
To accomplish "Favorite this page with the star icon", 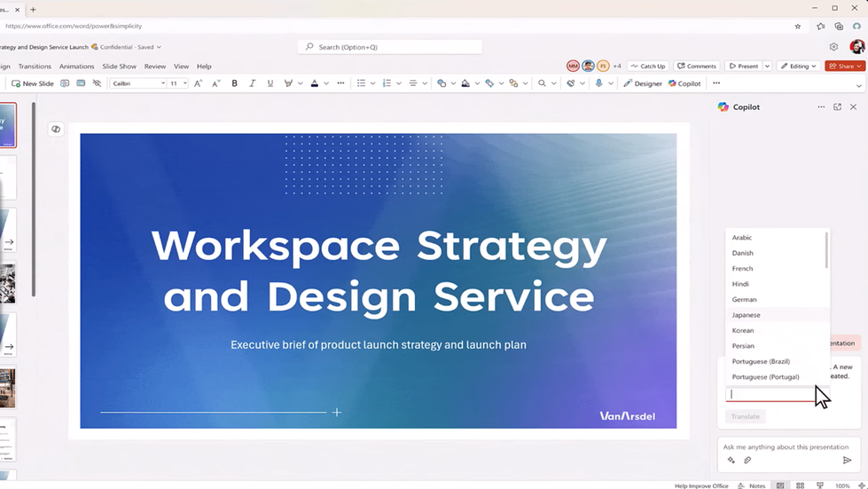I will 798,26.
